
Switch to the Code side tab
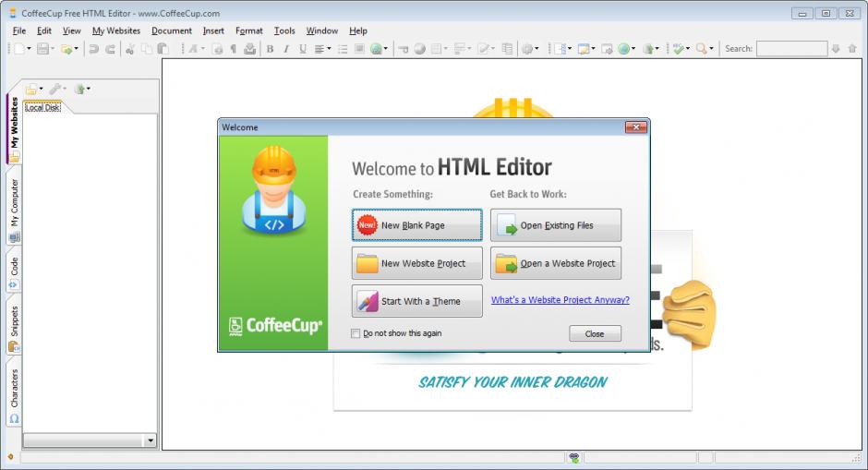tap(15, 272)
